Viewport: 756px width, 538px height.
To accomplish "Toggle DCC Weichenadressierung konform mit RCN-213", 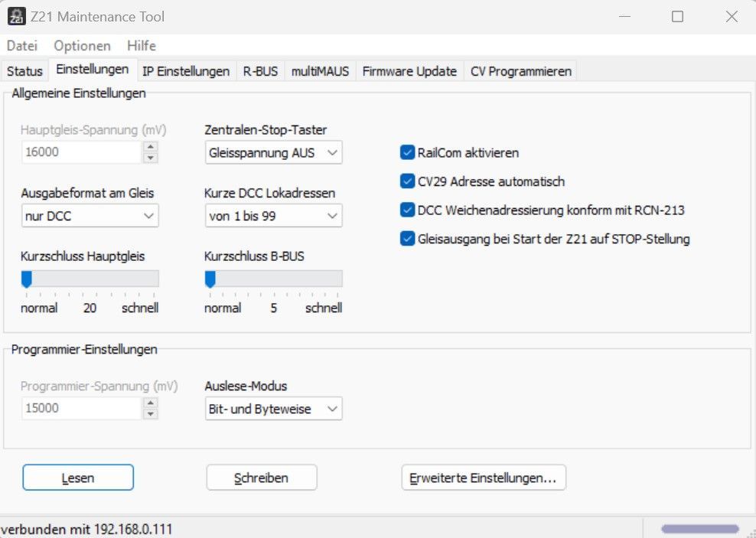I will 407,210.
